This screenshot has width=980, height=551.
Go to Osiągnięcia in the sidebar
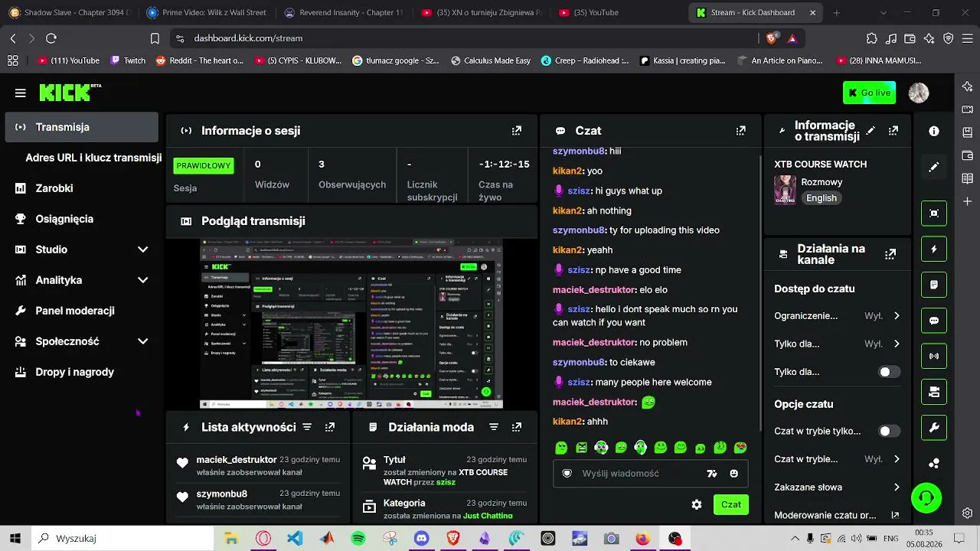point(82,219)
